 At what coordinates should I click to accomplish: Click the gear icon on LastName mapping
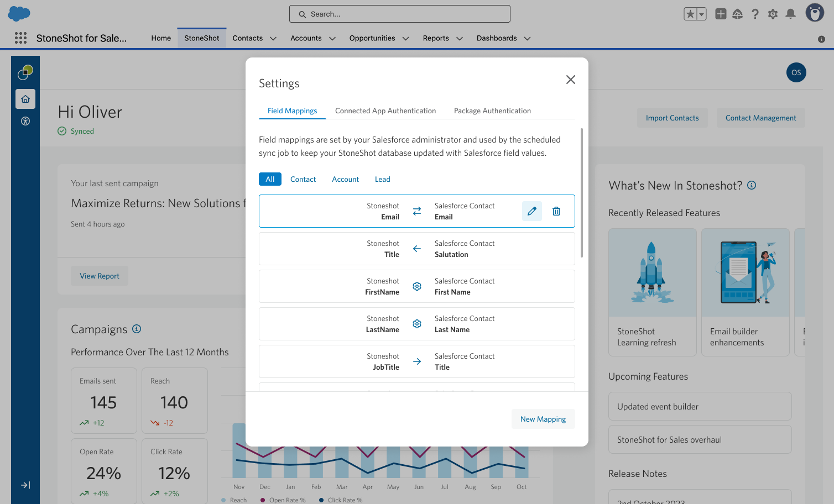[x=417, y=324]
